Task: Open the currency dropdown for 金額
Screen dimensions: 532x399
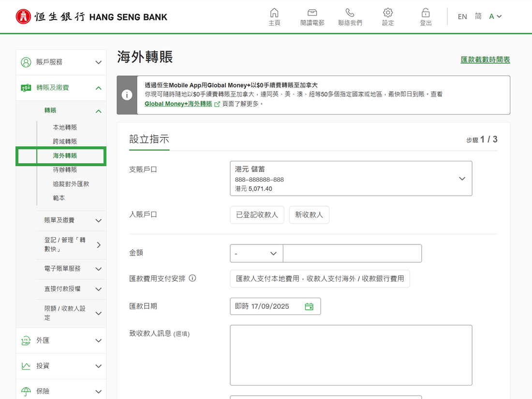Action: tap(256, 254)
